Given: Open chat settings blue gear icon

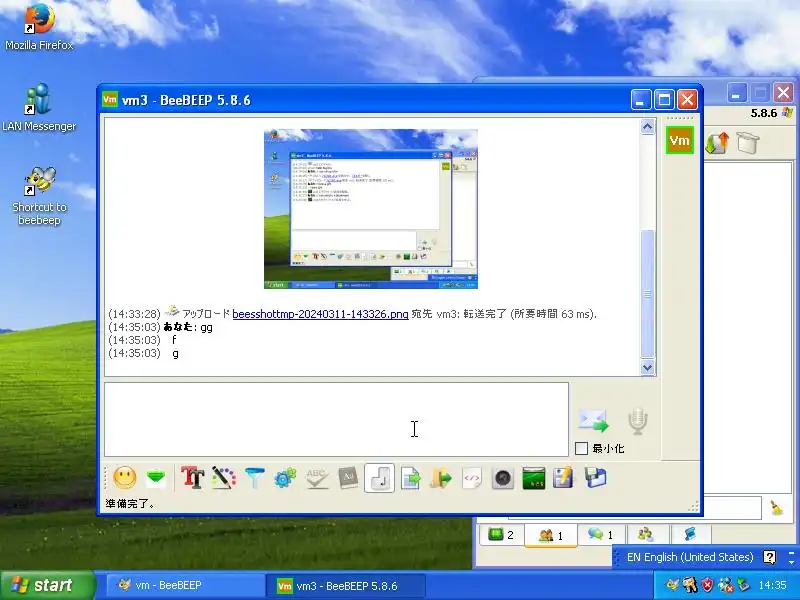Looking at the screenshot, I should [x=285, y=478].
